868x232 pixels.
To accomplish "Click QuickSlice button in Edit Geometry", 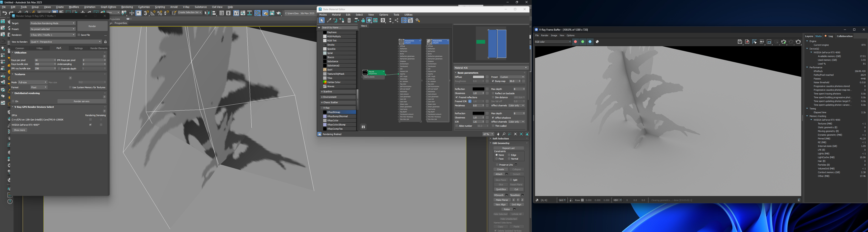I will click(501, 190).
